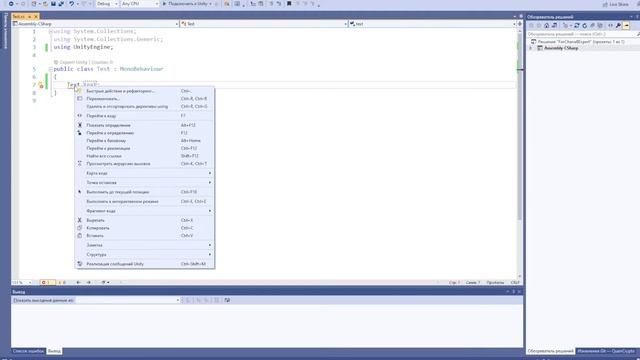Open the Debug configuration dropdown
Image resolution: width=640 pixels, height=360 pixels.
(107, 4)
